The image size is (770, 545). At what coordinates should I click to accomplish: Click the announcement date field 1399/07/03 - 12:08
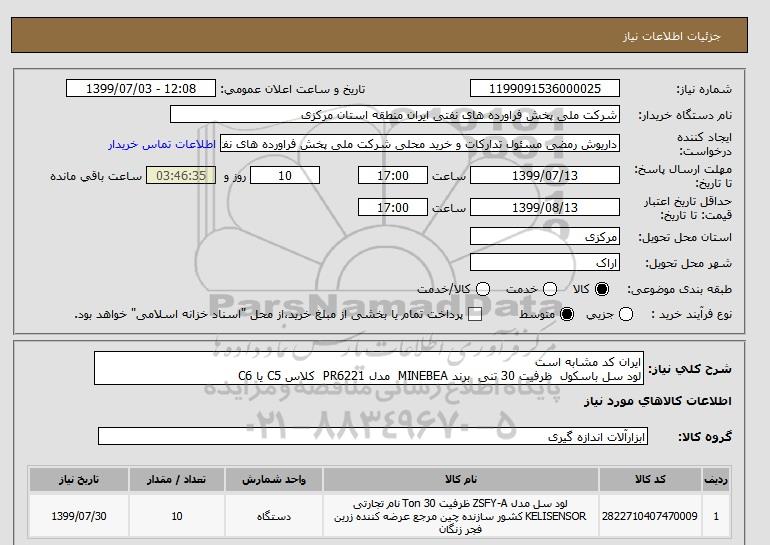pos(141,88)
